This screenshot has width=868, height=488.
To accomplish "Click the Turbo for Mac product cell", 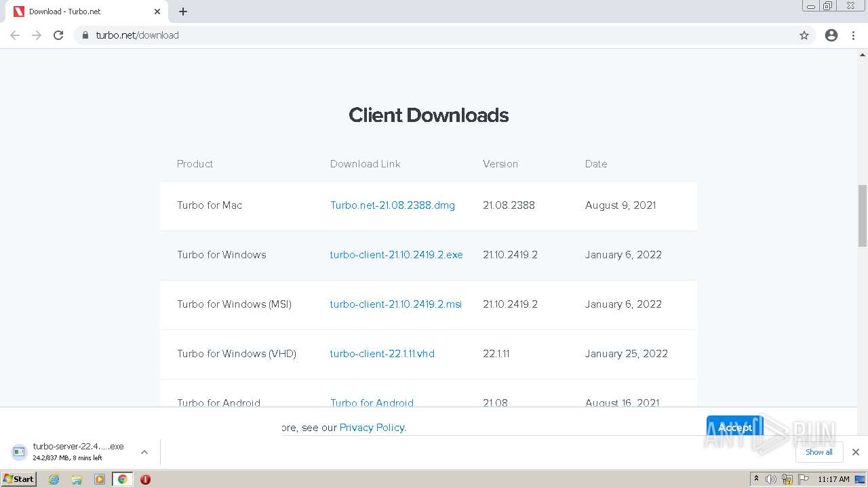I will coord(210,205).
